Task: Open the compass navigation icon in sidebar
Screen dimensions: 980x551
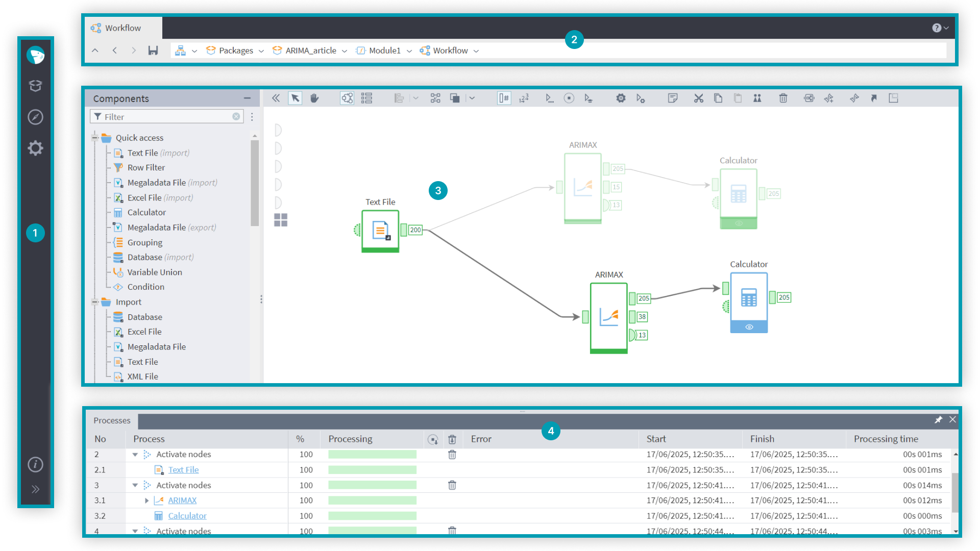Action: pyautogui.click(x=35, y=117)
